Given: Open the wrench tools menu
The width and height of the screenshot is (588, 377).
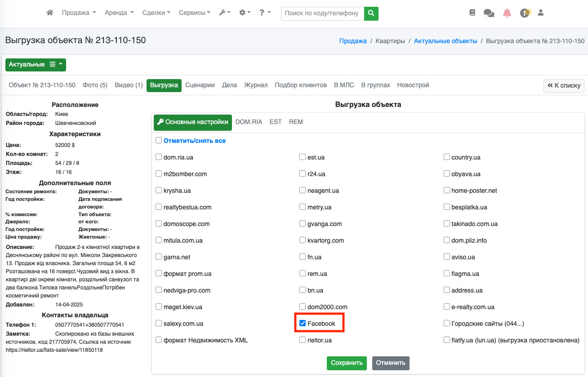Looking at the screenshot, I should click(x=224, y=13).
